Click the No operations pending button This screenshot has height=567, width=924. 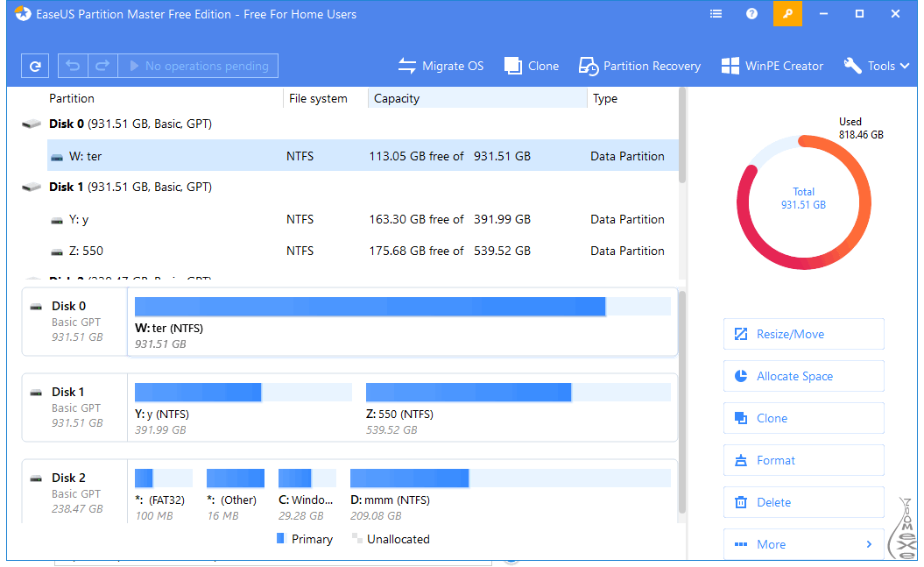pos(198,66)
